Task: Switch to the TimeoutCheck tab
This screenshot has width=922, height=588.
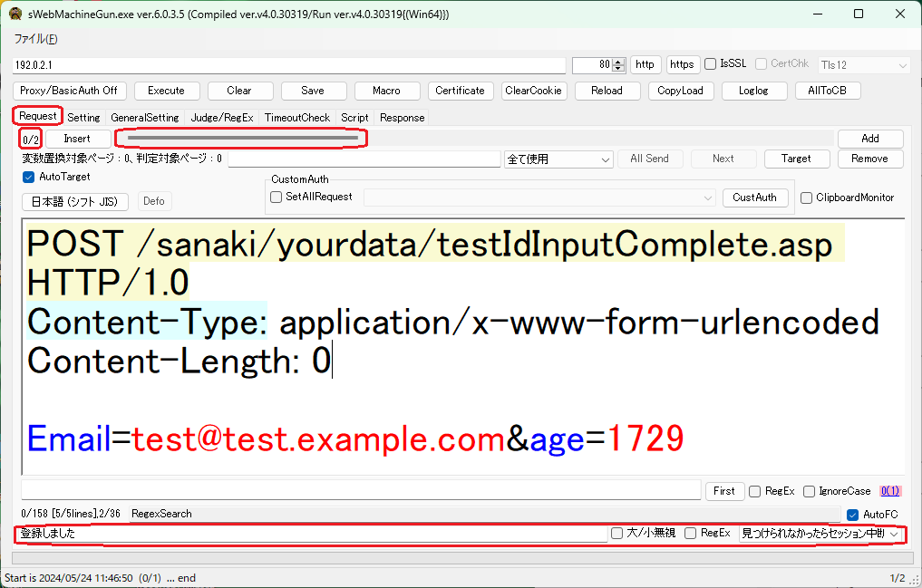Action: point(297,118)
